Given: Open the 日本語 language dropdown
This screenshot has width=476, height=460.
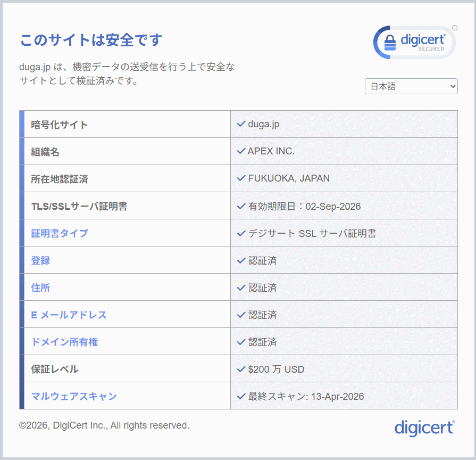Looking at the screenshot, I should pyautogui.click(x=411, y=86).
